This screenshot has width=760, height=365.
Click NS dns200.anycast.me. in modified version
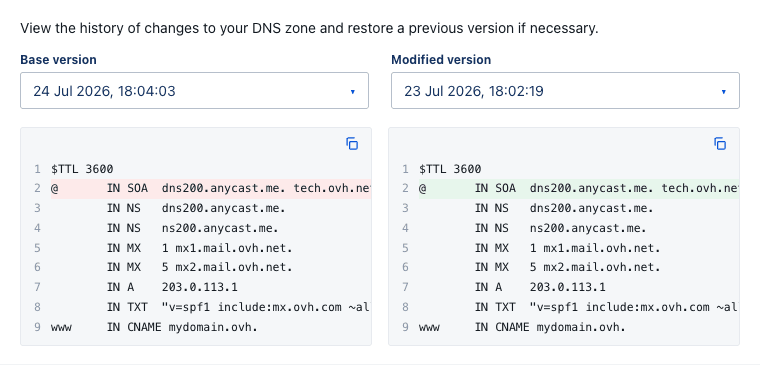564,208
